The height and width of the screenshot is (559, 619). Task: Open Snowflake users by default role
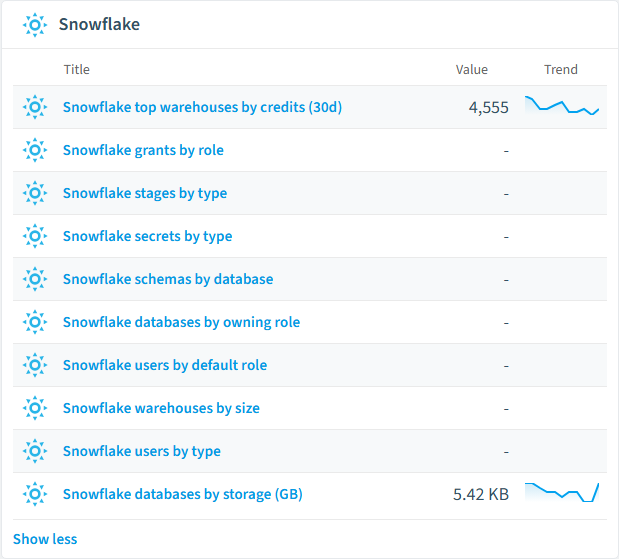click(165, 365)
